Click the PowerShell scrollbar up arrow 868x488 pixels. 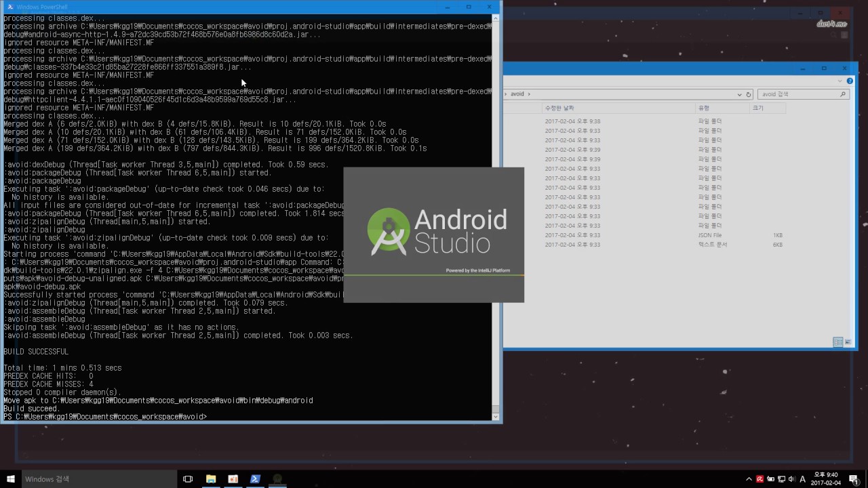click(496, 18)
